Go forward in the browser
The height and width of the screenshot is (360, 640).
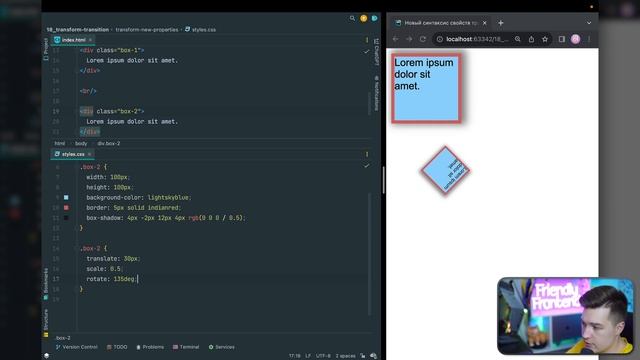409,39
